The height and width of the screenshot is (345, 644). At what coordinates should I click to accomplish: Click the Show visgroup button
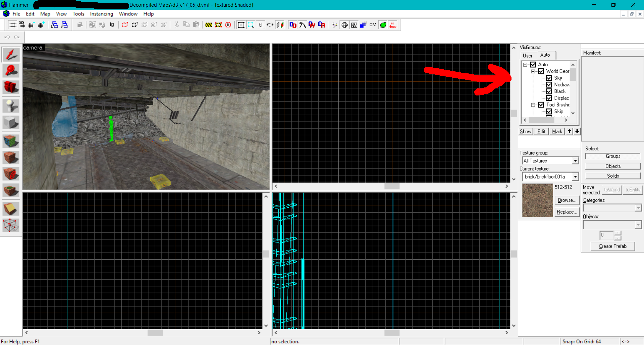coord(526,132)
